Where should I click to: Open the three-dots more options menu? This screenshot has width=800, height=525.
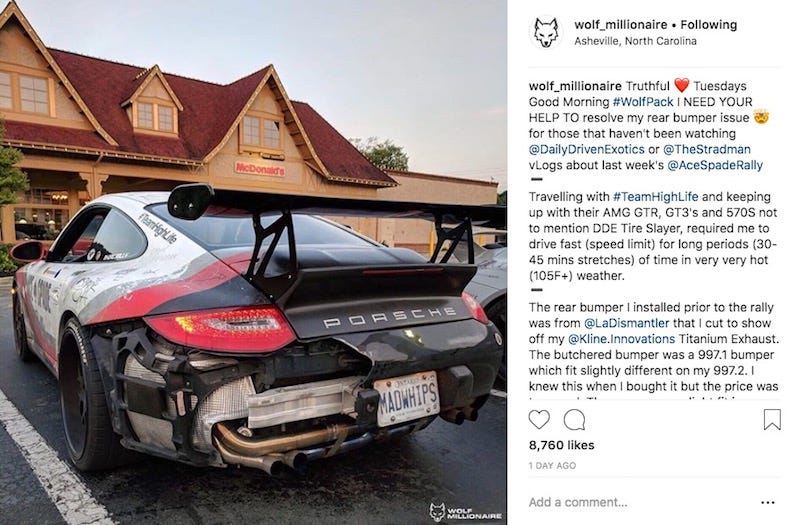coord(767,503)
